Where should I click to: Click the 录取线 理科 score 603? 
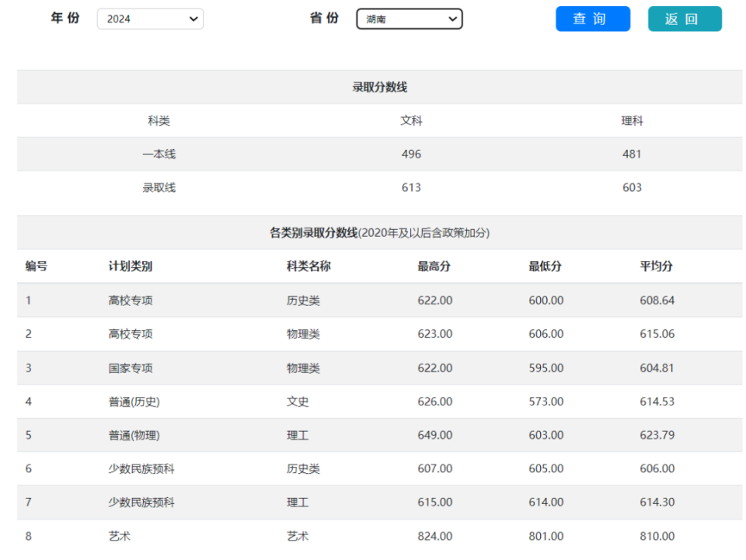click(632, 188)
